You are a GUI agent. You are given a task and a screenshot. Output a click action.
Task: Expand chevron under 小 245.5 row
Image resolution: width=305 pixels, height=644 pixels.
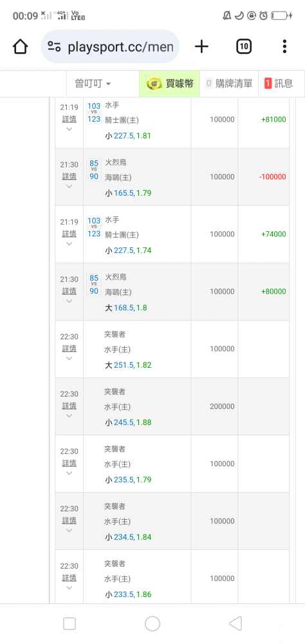pyautogui.click(x=69, y=415)
